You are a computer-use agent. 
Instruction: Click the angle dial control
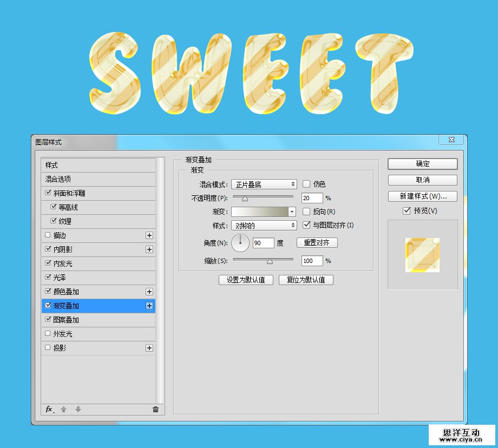[240, 243]
